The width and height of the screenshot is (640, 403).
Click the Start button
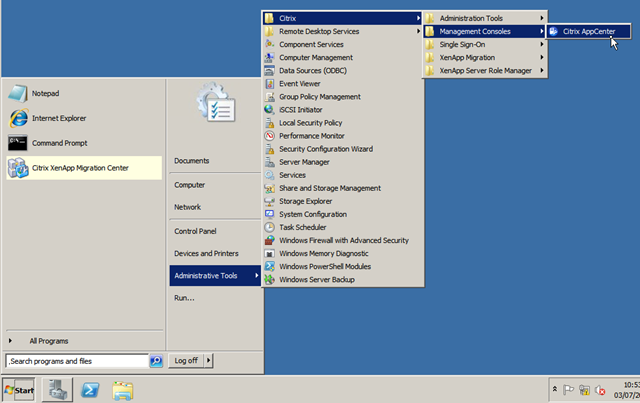point(19,390)
